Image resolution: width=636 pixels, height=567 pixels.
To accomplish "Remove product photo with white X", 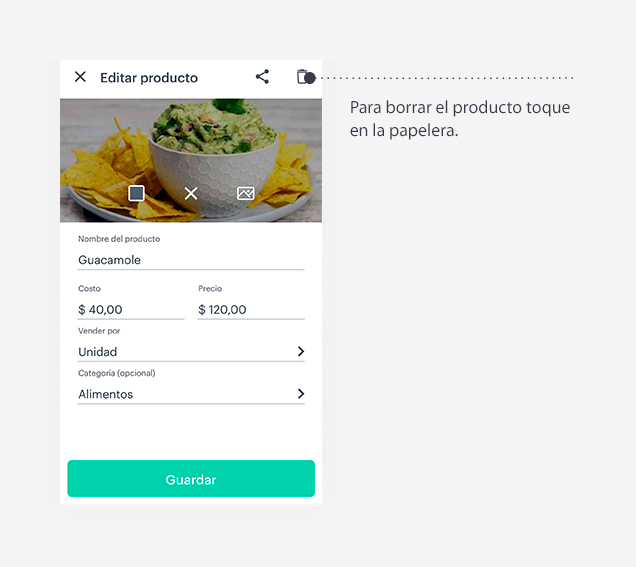I will (191, 193).
